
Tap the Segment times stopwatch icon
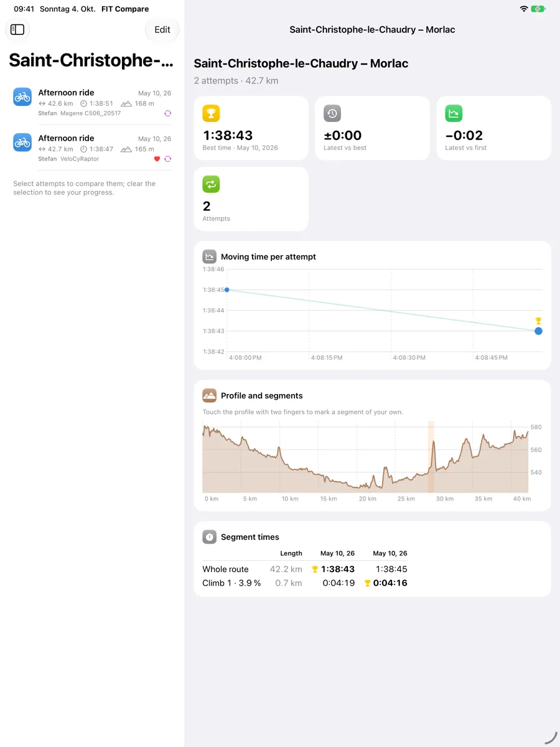click(210, 537)
